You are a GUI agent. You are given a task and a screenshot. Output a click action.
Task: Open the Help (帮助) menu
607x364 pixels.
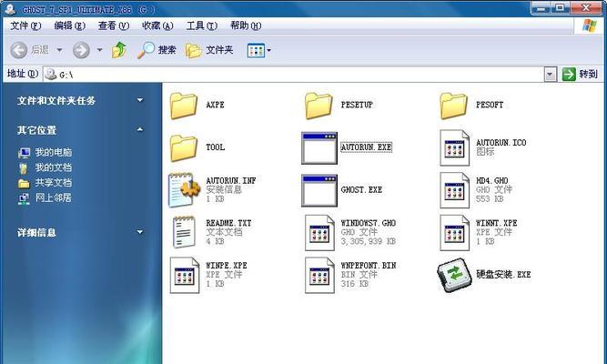[x=246, y=26]
